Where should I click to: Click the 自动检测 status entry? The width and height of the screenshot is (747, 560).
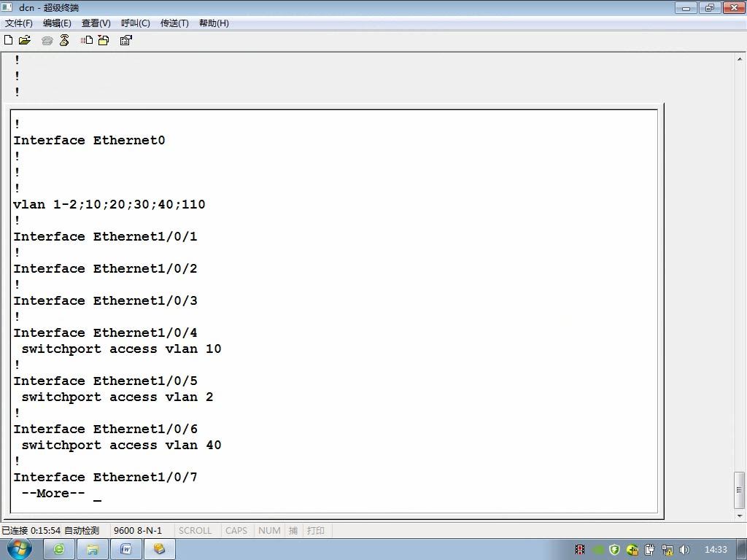(x=82, y=530)
